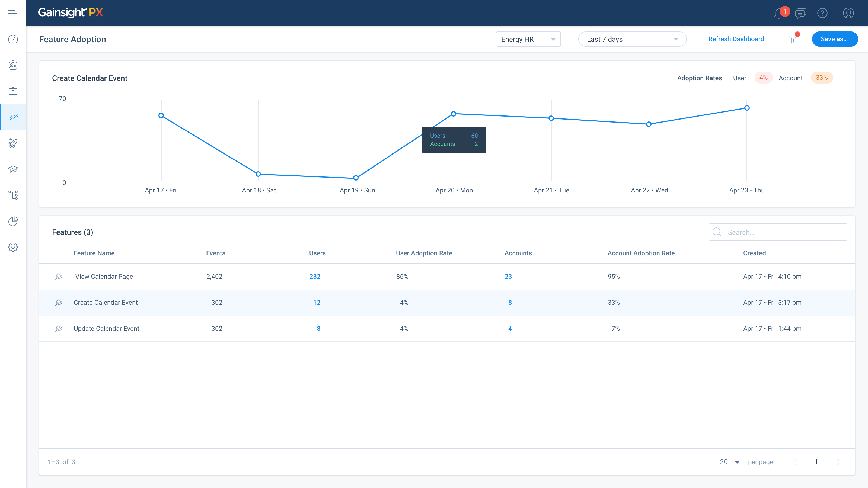Expand the Energy HR product dropdown
868x488 pixels.
tap(528, 39)
